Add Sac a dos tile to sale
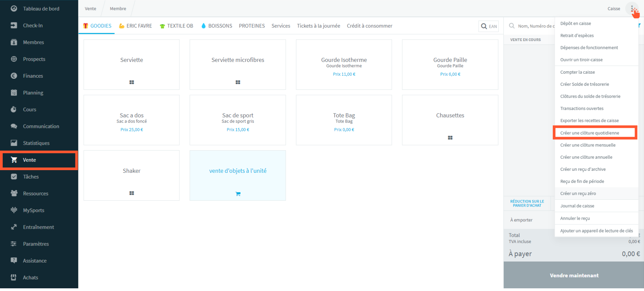 pyautogui.click(x=131, y=120)
